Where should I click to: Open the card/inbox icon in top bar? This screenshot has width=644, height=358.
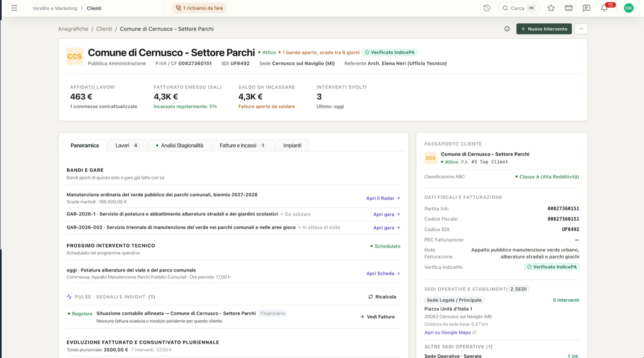[x=569, y=8]
